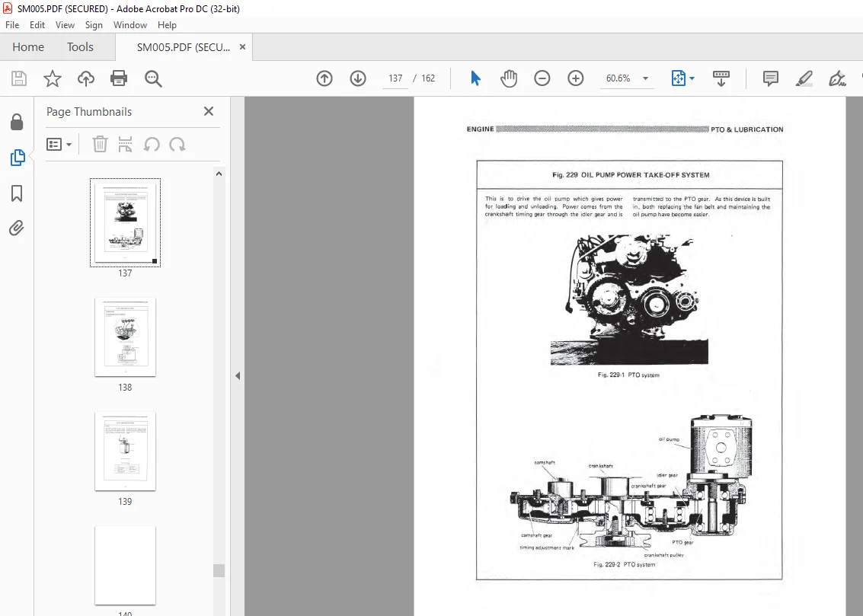This screenshot has width=863, height=616.
Task: Select page 137 thumbnail
Action: 125,222
